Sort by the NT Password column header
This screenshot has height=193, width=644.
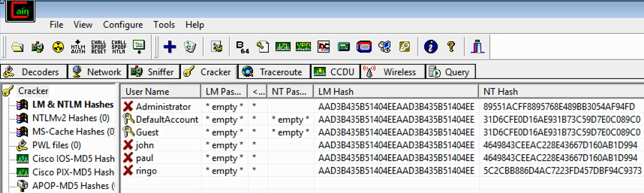click(290, 91)
